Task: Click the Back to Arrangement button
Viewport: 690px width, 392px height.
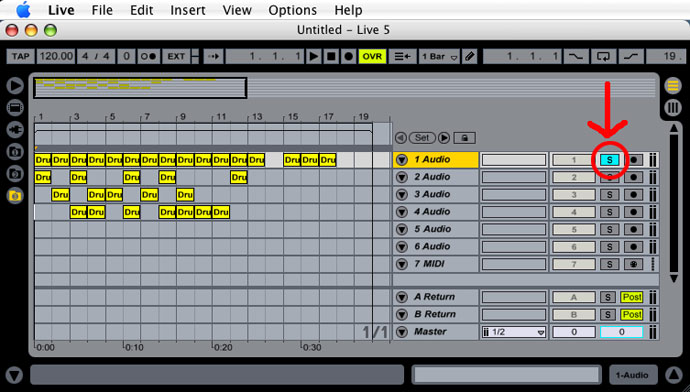Action: click(x=402, y=56)
